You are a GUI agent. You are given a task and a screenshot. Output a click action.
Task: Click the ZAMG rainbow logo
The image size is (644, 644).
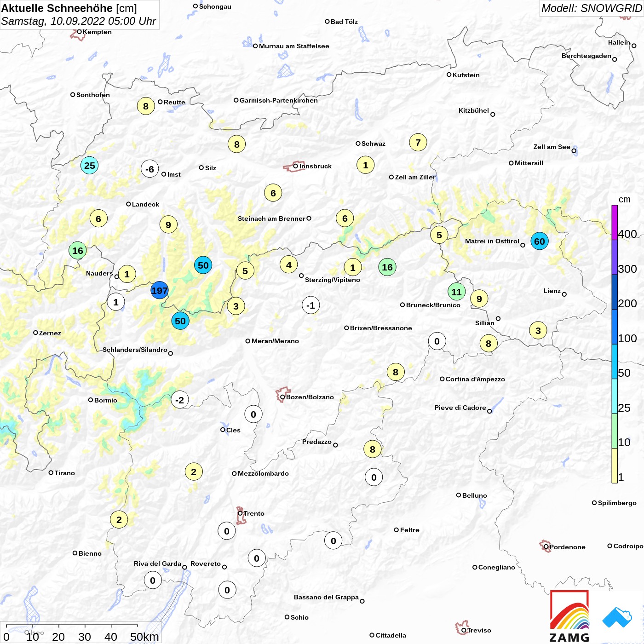pos(569,616)
